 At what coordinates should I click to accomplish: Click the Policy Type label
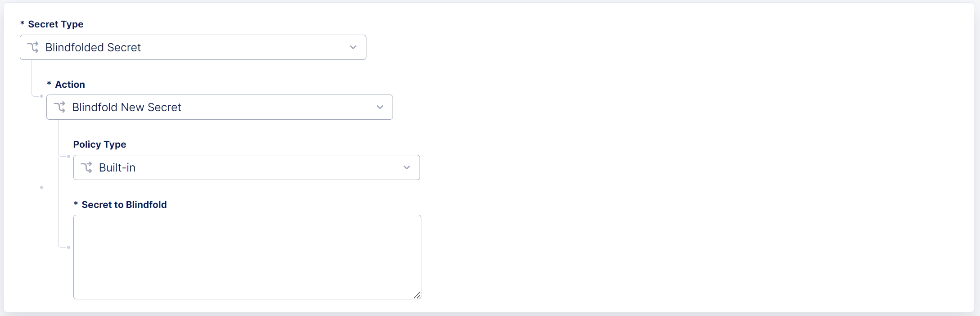coord(99,144)
